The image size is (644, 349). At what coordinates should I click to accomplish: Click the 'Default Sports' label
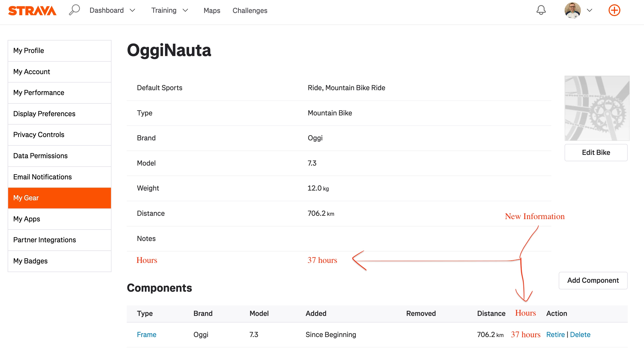pos(160,88)
